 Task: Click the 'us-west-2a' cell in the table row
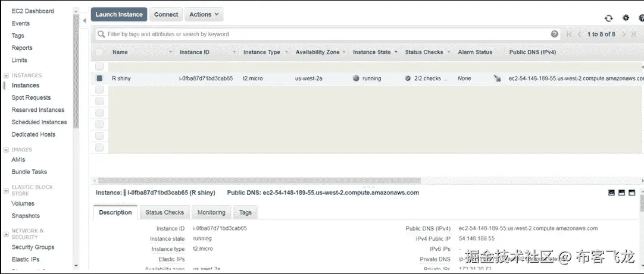[308, 78]
